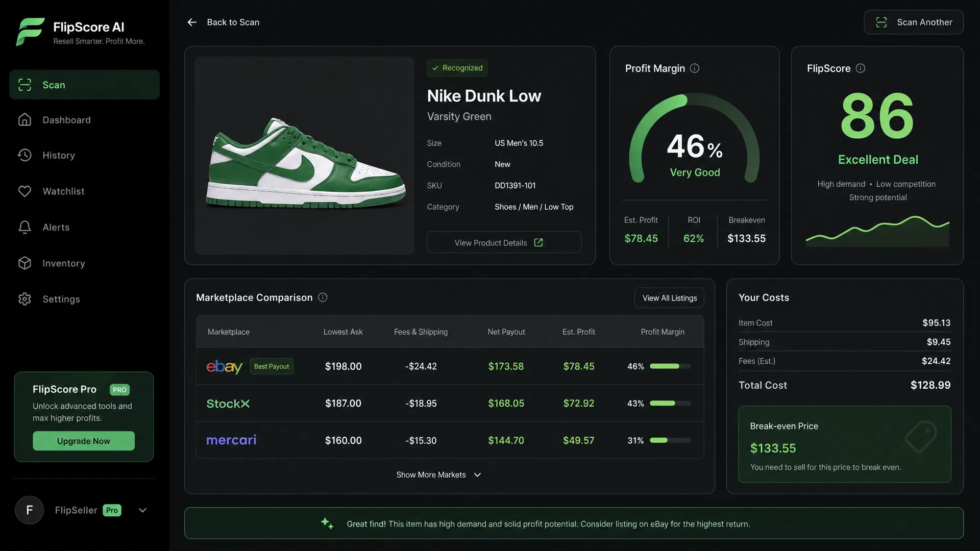This screenshot has height=551, width=980.
Task: Click the eBay marketplace logo
Action: click(x=224, y=366)
